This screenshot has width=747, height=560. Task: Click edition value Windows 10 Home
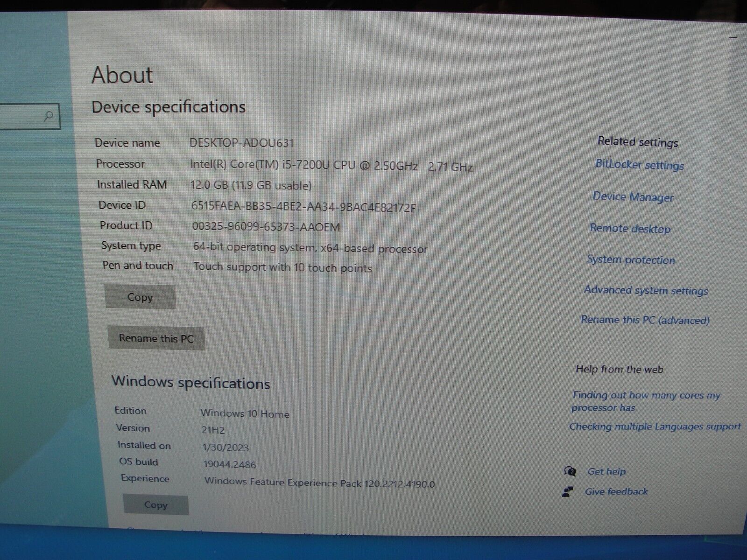point(245,413)
